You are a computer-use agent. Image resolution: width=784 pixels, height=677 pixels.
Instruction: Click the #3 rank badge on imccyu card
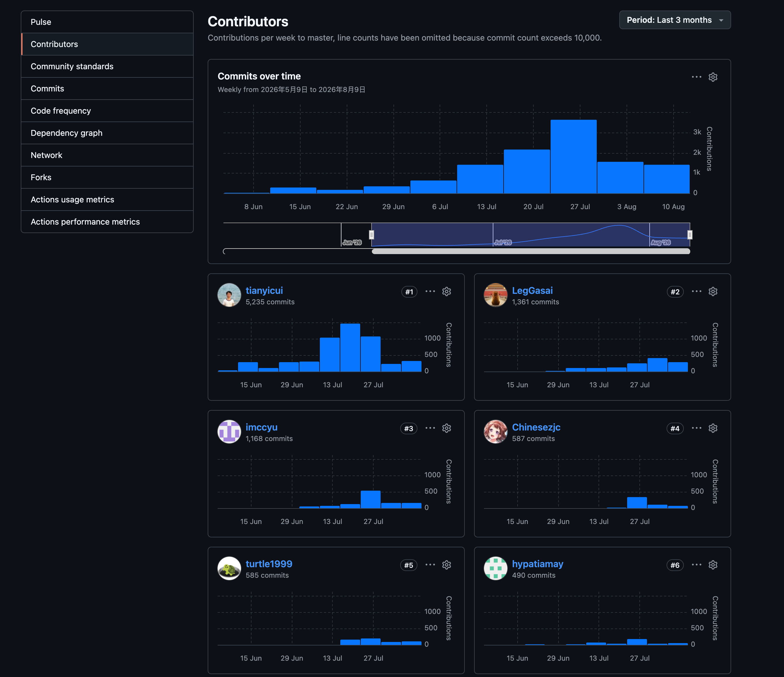409,428
